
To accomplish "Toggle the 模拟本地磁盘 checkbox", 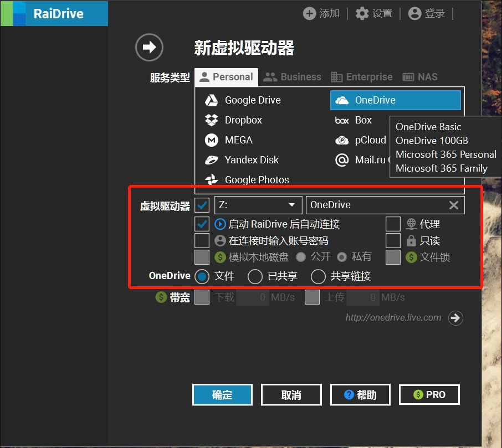I will click(202, 257).
